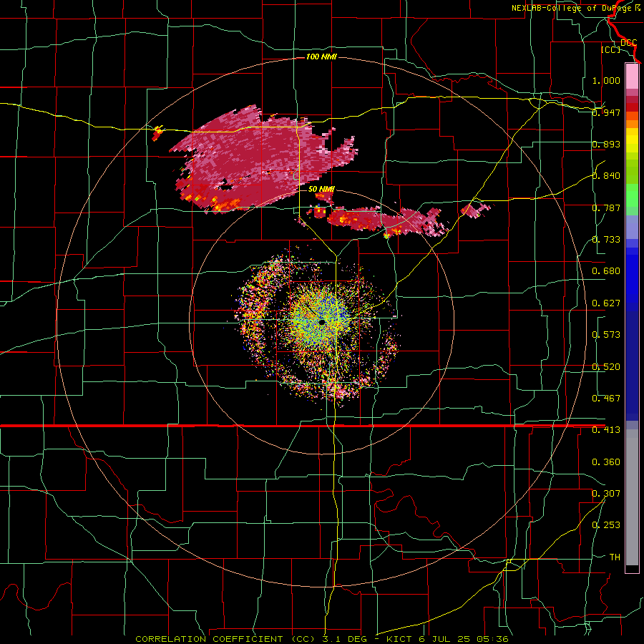Select the 0.627 legend value

(606, 303)
